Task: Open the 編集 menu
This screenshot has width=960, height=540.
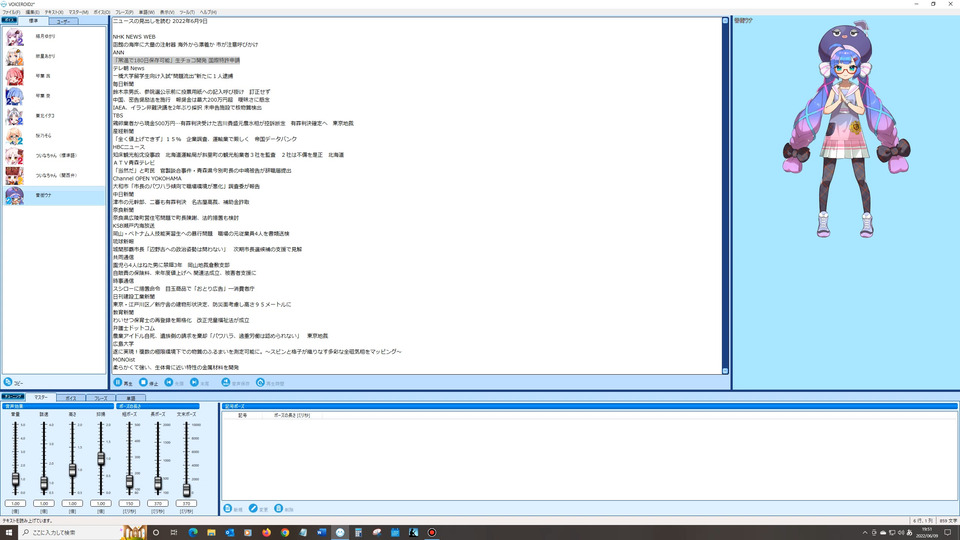Action: 32,12
